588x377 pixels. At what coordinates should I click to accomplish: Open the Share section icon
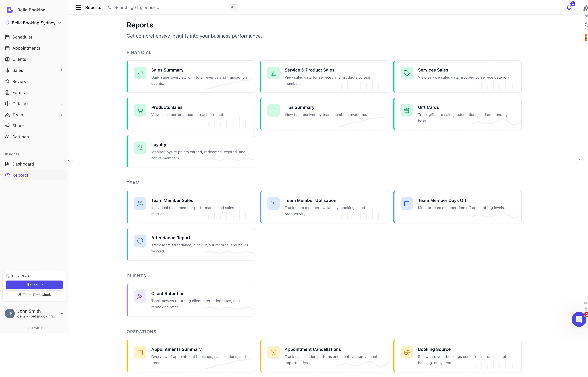click(x=7, y=126)
